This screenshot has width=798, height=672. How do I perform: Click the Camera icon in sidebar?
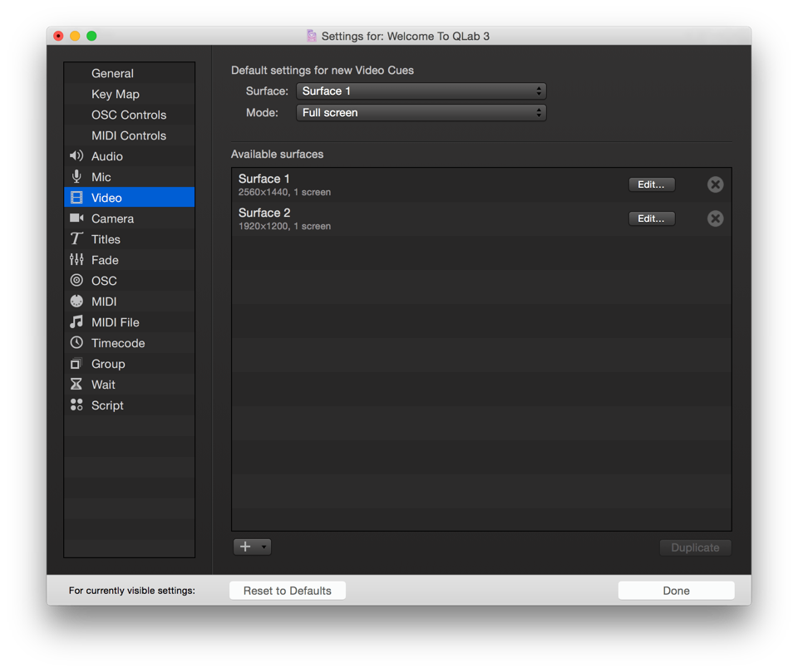click(76, 218)
